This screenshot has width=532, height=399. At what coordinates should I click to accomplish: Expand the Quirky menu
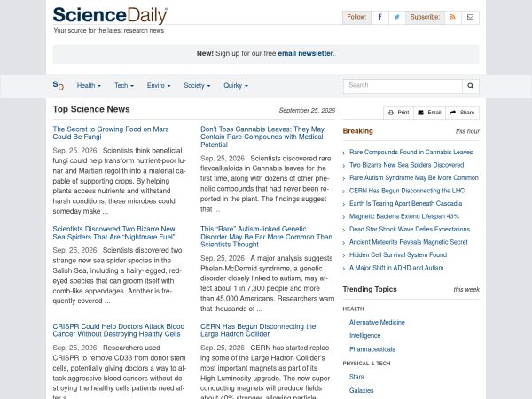236,85
